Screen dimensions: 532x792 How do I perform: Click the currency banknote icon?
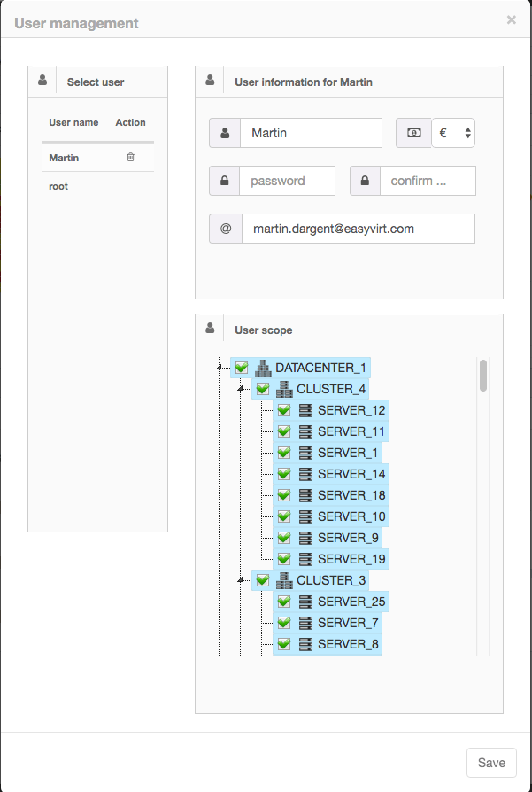(414, 133)
